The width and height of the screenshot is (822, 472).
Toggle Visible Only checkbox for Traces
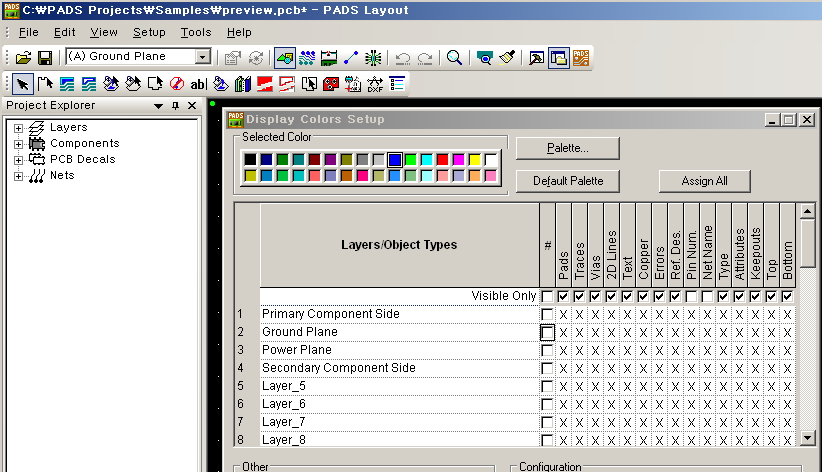pos(579,297)
